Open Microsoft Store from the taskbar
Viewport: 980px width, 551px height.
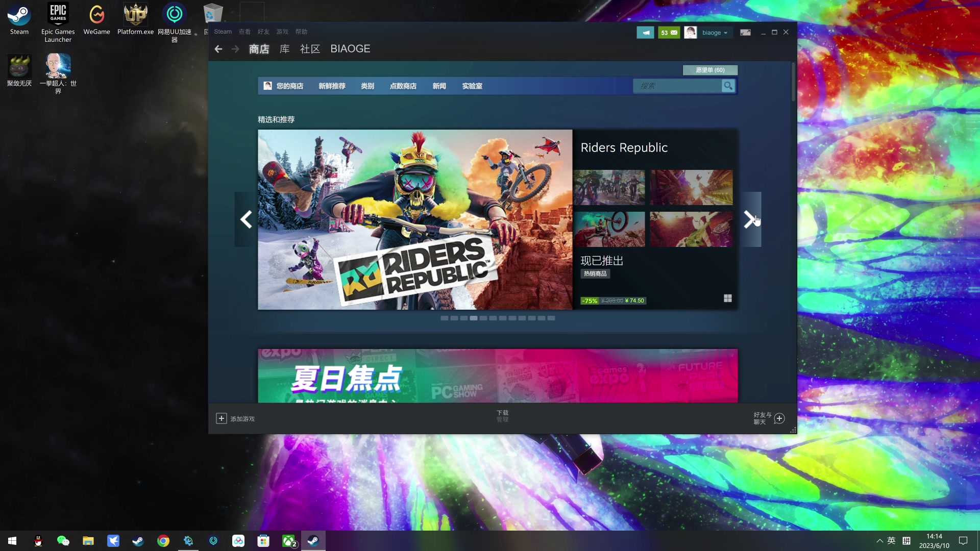tap(263, 541)
